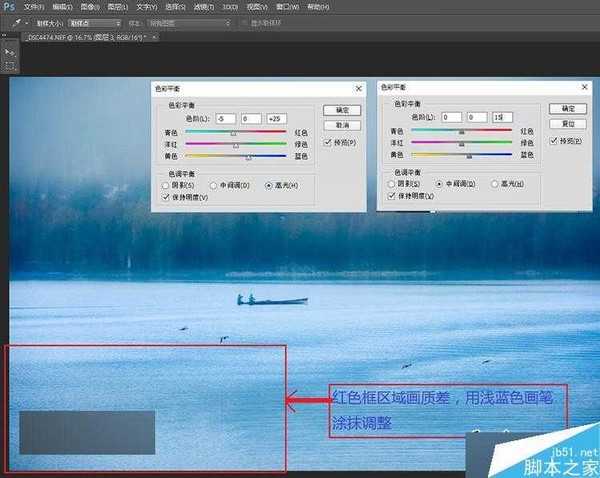Click the 洋红-绿色 slider handle in left dialog
The image size is (600, 478).
click(x=236, y=145)
